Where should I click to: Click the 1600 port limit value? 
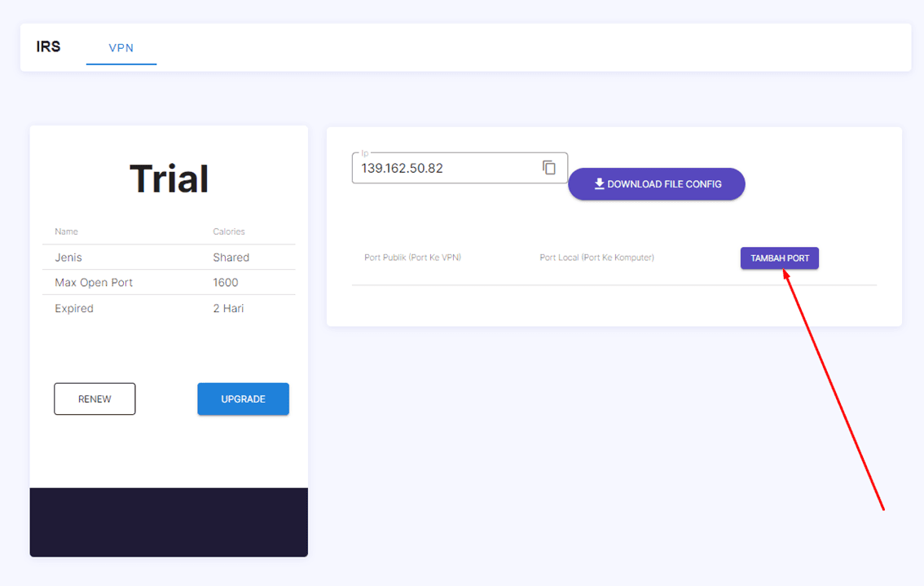226,283
